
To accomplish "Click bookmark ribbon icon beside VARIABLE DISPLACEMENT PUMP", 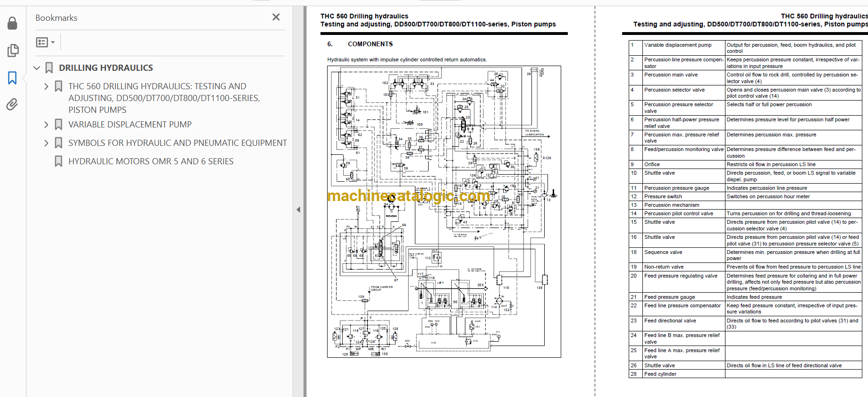I will [x=59, y=125].
